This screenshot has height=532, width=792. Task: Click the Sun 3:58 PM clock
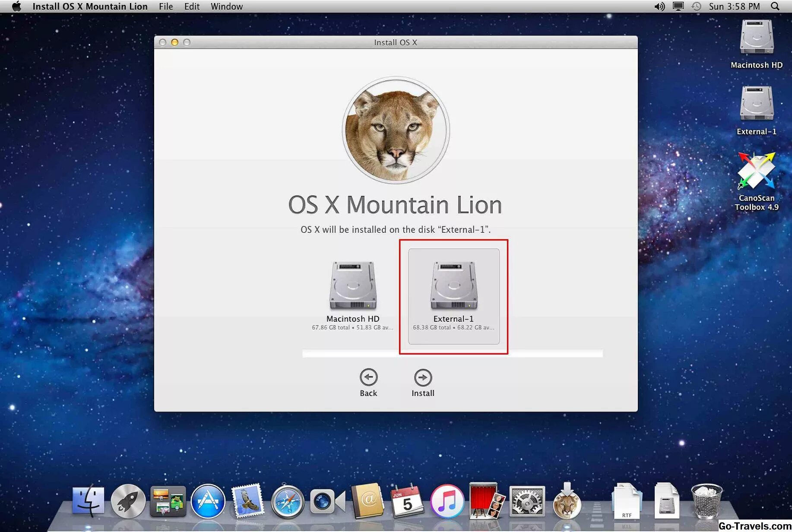(734, 6)
